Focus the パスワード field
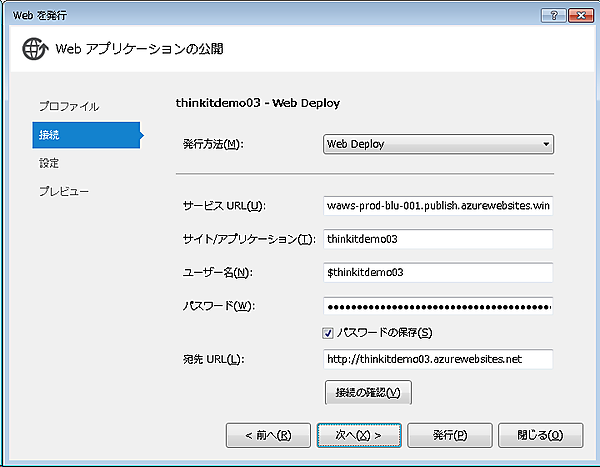Image resolution: width=600 pixels, height=467 pixels. [x=438, y=306]
